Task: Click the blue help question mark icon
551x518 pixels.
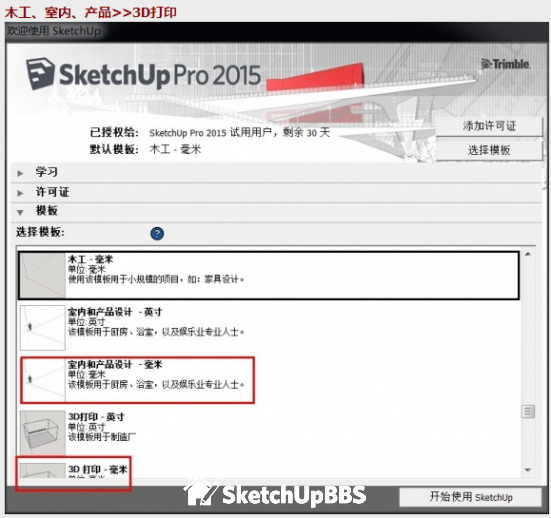Action: coord(157,233)
